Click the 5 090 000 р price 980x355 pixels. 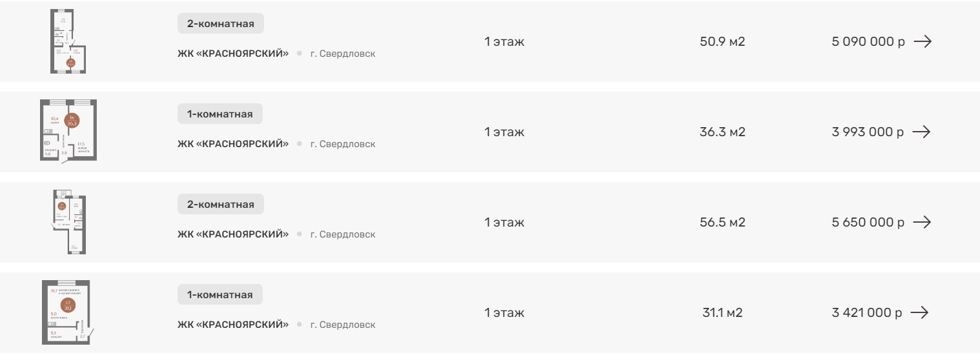868,41
